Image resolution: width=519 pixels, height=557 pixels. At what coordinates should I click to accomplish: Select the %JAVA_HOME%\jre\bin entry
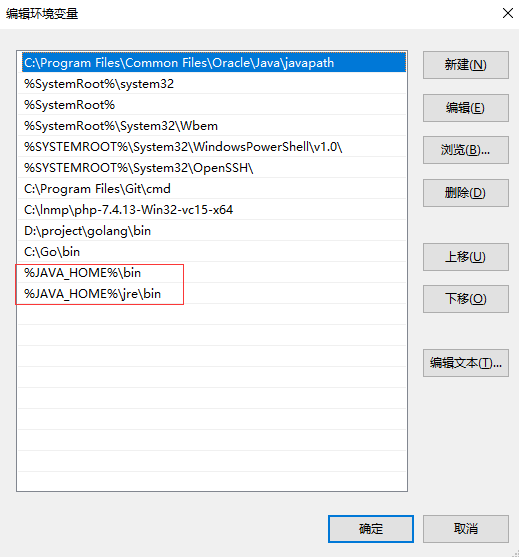pos(212,294)
